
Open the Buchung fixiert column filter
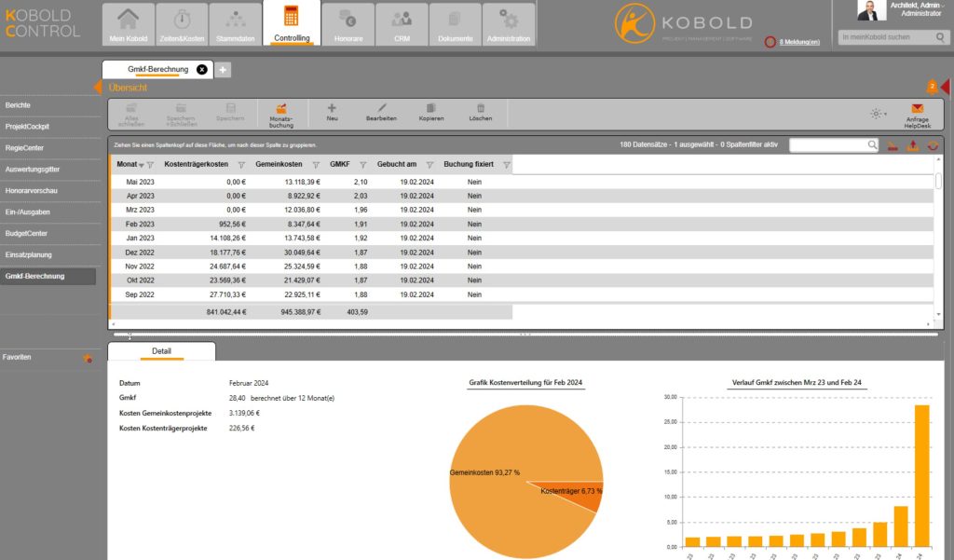[x=506, y=165]
